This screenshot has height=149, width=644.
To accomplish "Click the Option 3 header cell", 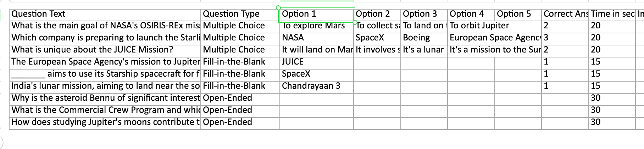I will [x=424, y=14].
